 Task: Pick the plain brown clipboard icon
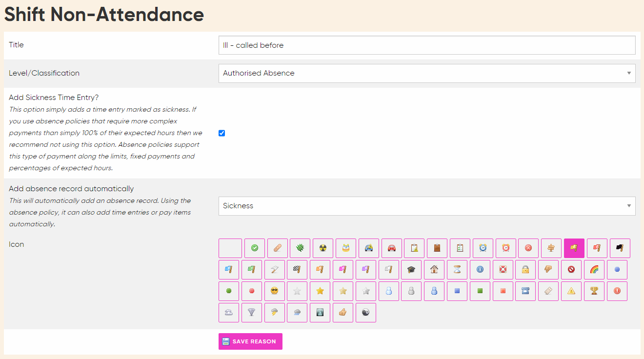[437, 248]
